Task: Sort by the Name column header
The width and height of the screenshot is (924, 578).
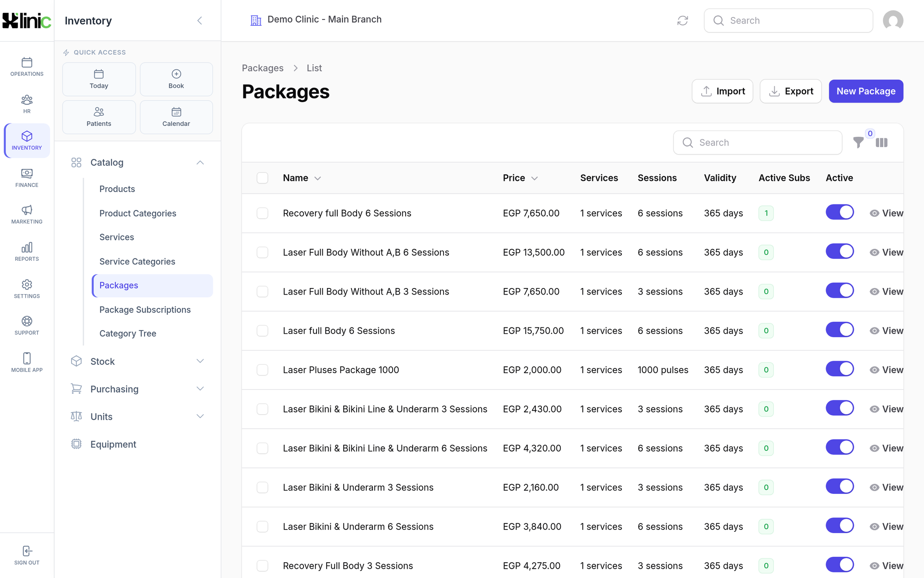Action: click(x=302, y=178)
